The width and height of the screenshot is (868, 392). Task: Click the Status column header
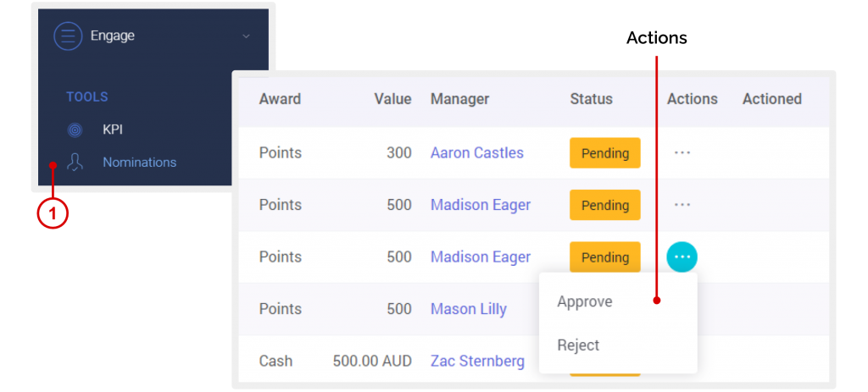tap(591, 99)
